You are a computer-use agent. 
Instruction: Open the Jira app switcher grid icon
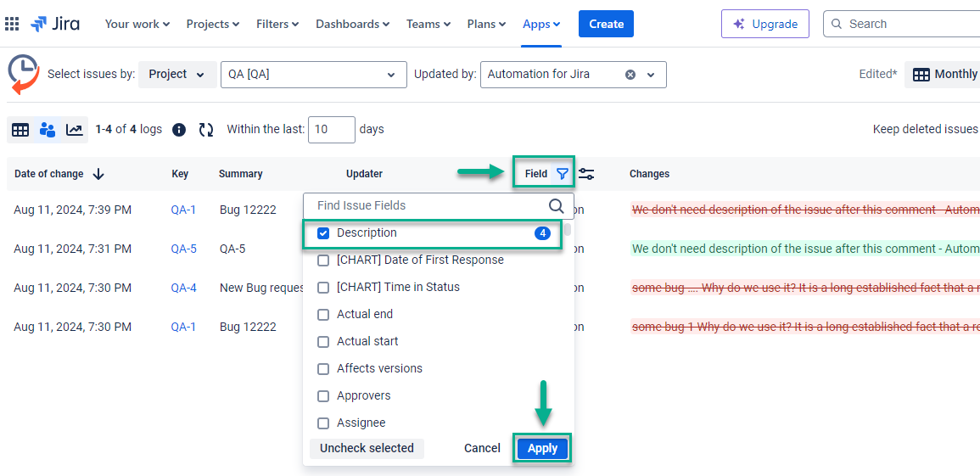pyautogui.click(x=12, y=24)
